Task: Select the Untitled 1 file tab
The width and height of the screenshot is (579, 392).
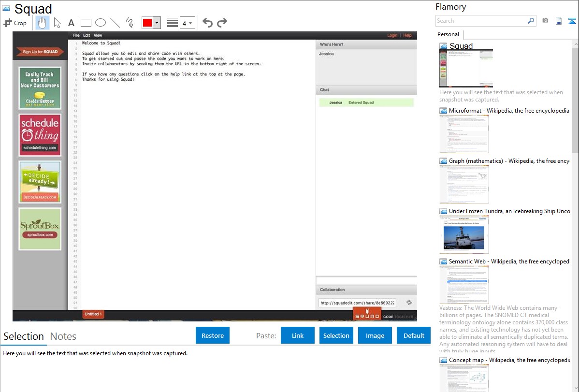Action: tap(93, 314)
